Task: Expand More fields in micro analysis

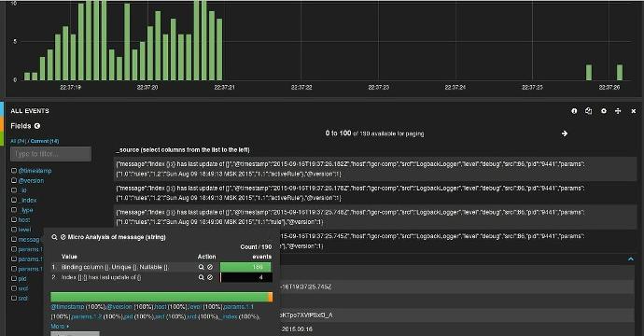Action: (60, 326)
